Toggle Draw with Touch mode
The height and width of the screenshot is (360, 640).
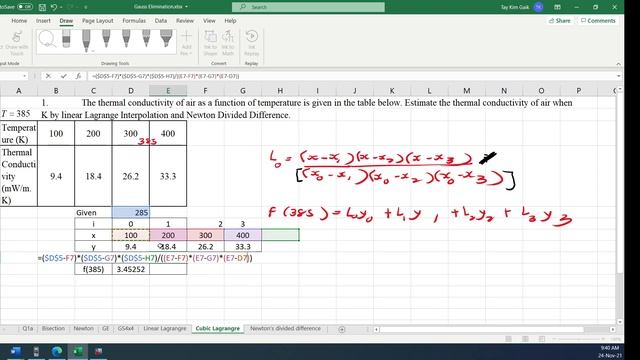click(16, 43)
